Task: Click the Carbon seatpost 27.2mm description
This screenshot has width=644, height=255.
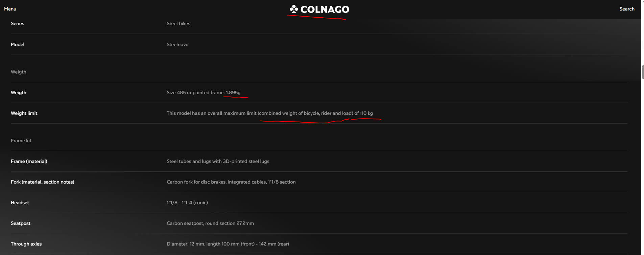Action: point(210,223)
